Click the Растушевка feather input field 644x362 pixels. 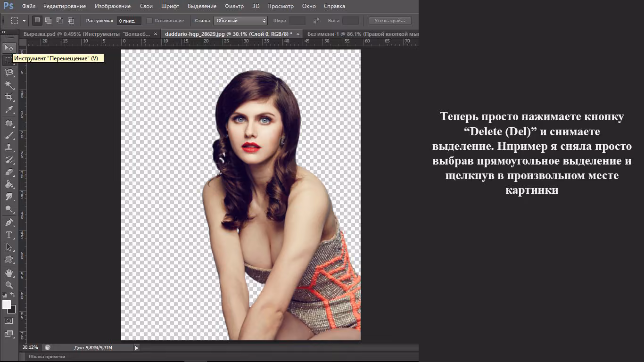[x=129, y=21]
